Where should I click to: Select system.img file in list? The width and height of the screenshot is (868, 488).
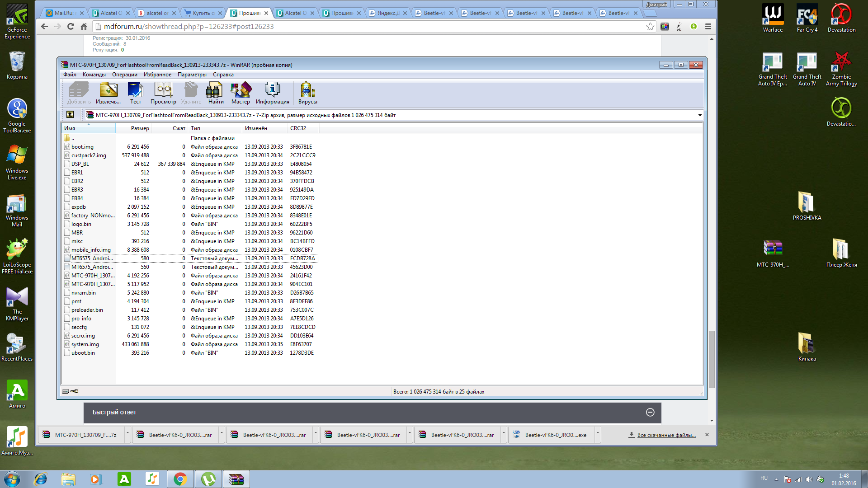tap(85, 344)
